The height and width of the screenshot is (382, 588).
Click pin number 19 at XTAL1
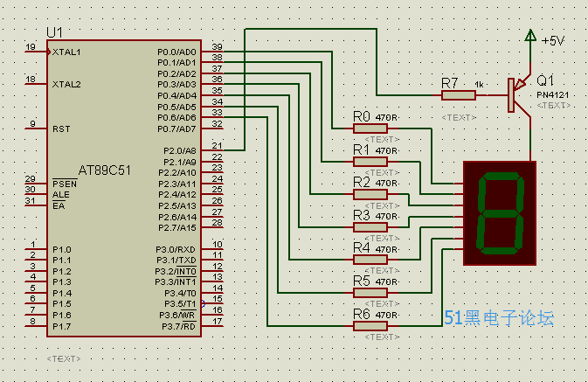[x=31, y=47]
